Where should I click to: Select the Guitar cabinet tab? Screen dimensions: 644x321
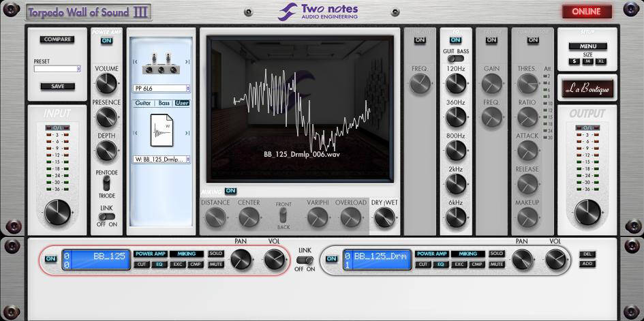click(143, 103)
